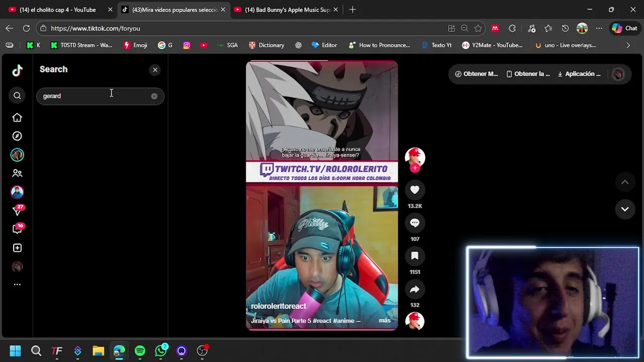The width and height of the screenshot is (644, 362).
Task: Open Windows Start menu
Action: pyautogui.click(x=15, y=350)
